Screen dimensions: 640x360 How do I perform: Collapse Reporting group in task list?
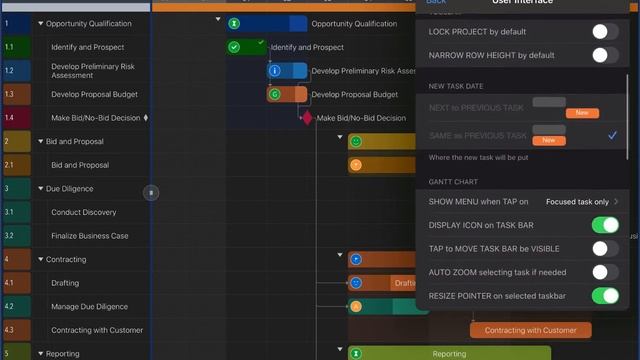pos(40,353)
